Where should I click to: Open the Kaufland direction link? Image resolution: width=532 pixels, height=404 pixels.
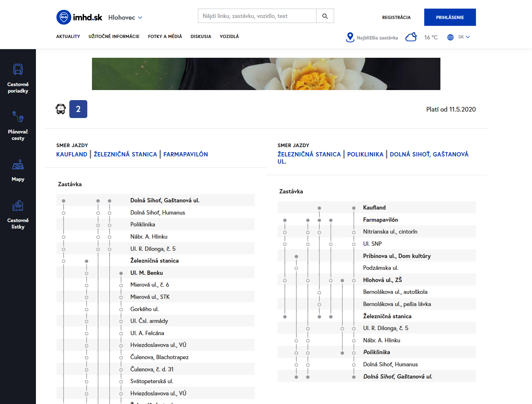72,154
